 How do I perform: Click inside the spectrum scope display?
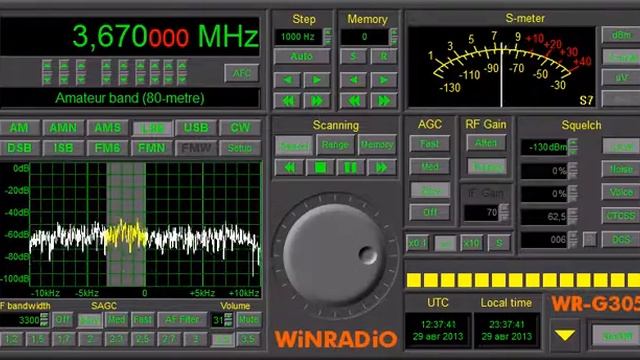click(x=145, y=224)
